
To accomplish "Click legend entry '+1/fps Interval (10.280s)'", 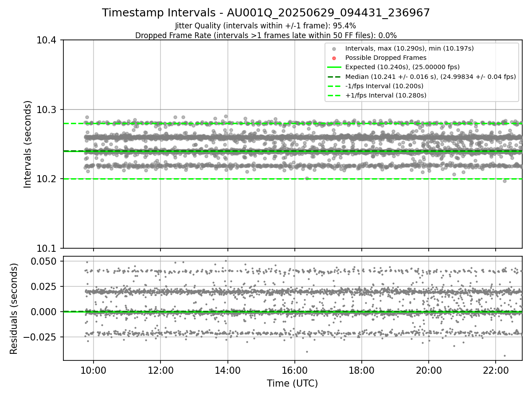I will point(385,95).
